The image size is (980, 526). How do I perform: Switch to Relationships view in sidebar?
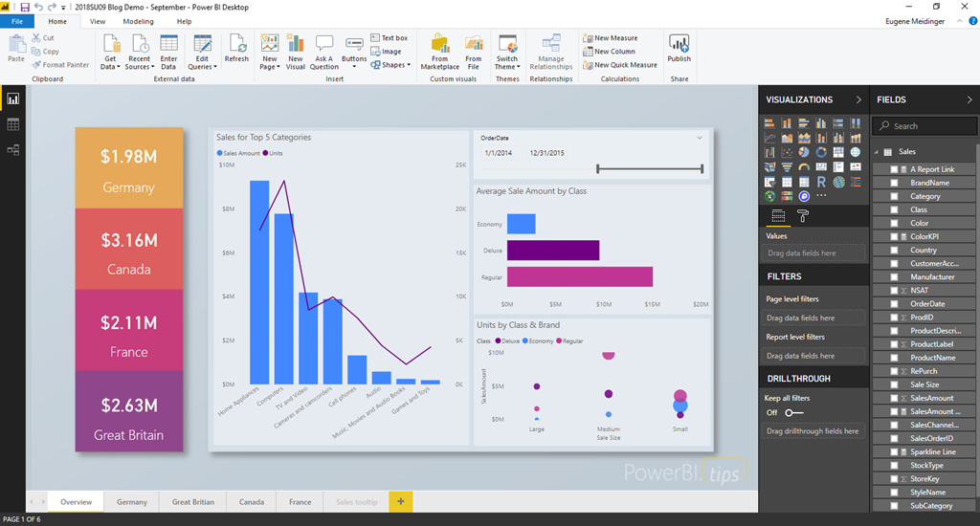pos(13,150)
